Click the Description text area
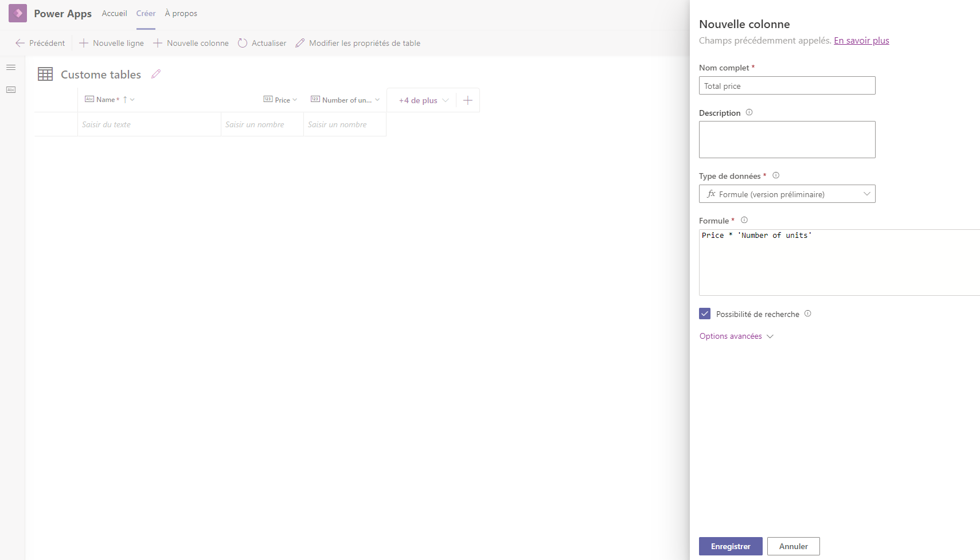 (787, 139)
